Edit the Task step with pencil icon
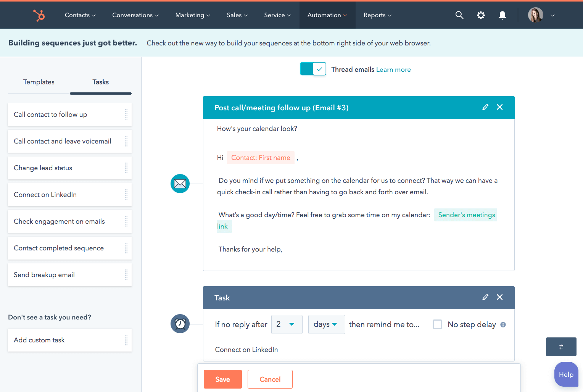The height and width of the screenshot is (392, 583). [485, 297]
